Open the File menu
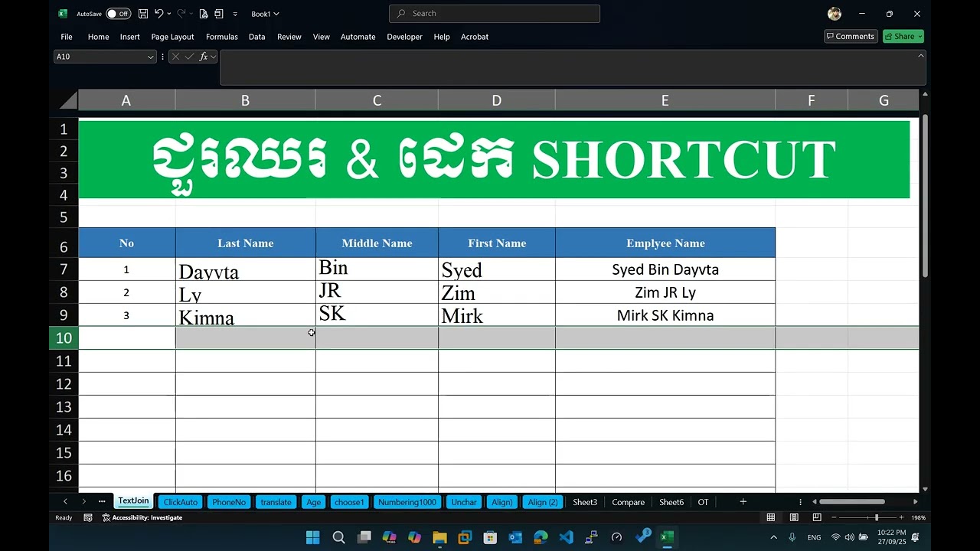This screenshot has height=551, width=980. (x=67, y=37)
